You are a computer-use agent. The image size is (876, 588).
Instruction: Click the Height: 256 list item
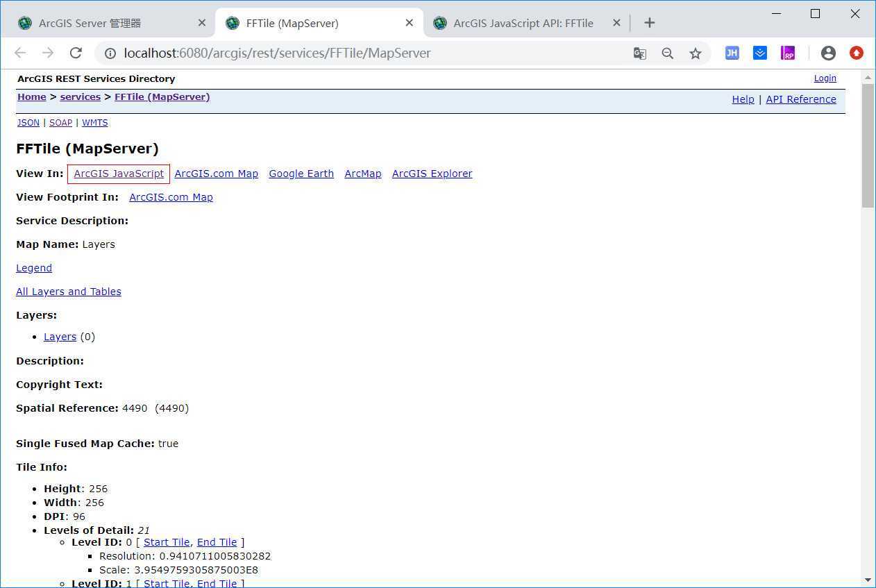coord(76,489)
